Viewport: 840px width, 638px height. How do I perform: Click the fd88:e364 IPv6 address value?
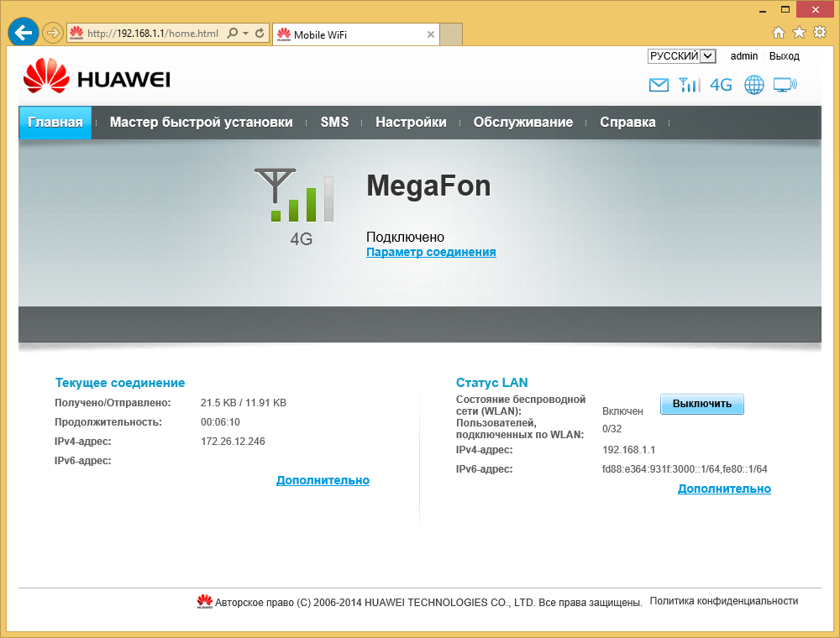click(x=685, y=469)
